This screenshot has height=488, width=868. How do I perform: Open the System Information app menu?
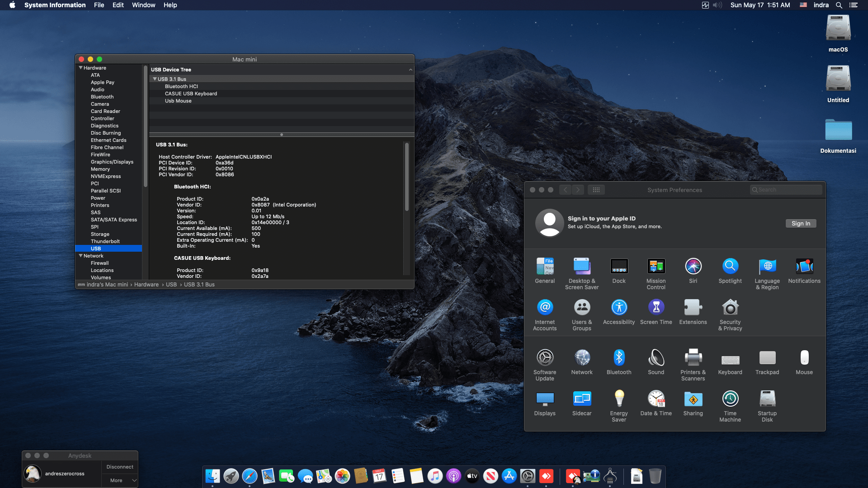[55, 5]
